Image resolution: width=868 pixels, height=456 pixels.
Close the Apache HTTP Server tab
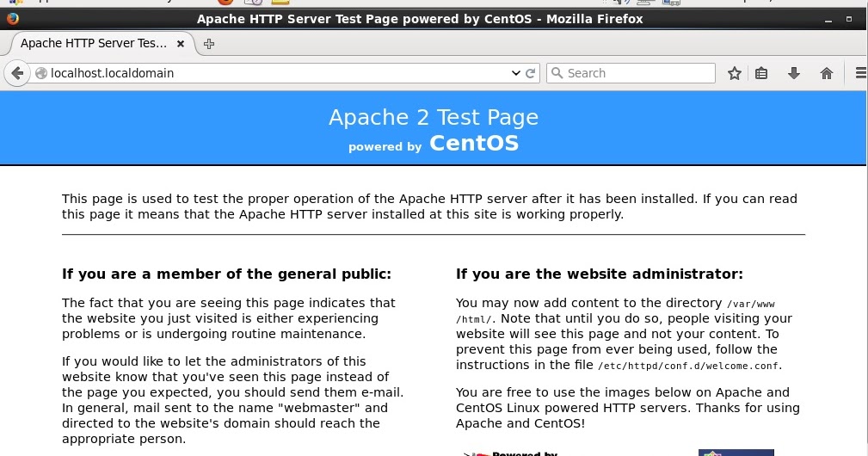(x=181, y=44)
